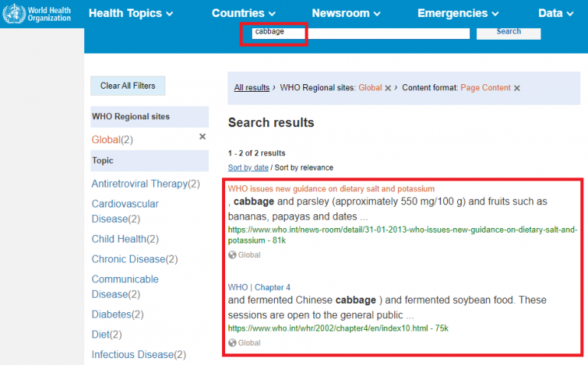Click Global label in breadcrumb filter
This screenshot has height=365, width=588.
tap(370, 88)
